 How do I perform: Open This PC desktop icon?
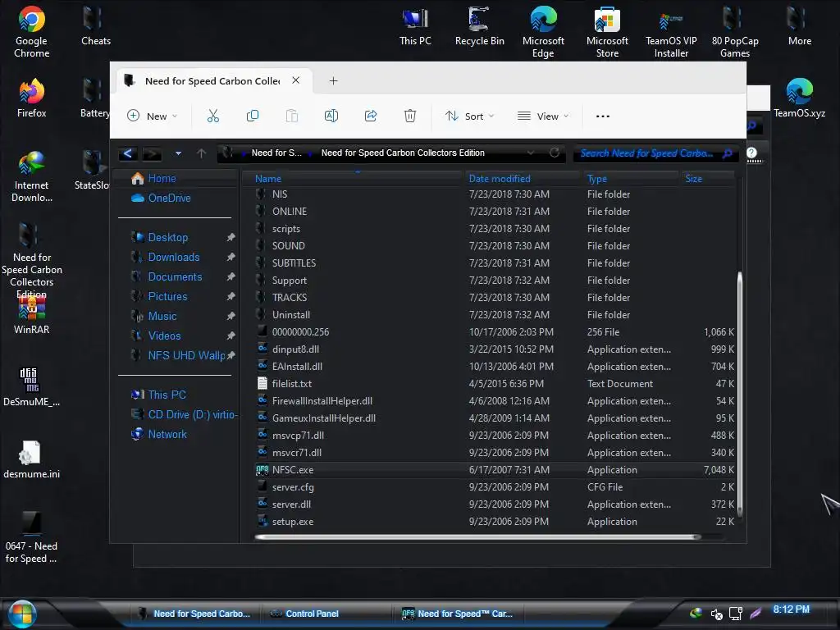[x=415, y=25]
